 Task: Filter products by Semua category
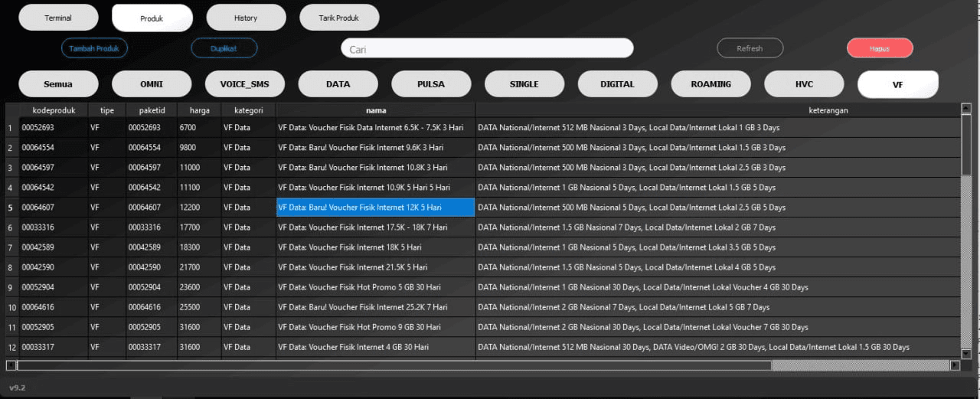coord(58,84)
